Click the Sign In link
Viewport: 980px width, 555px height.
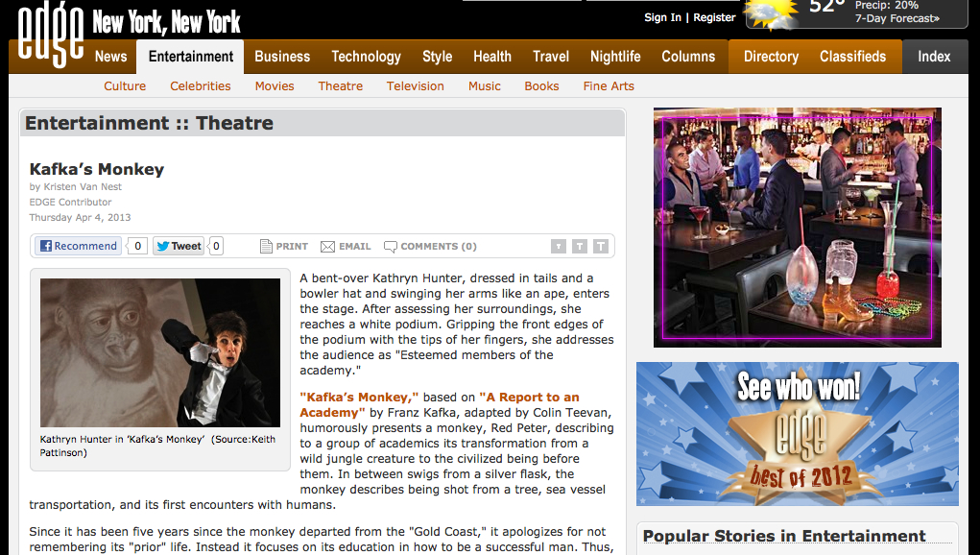(x=662, y=17)
